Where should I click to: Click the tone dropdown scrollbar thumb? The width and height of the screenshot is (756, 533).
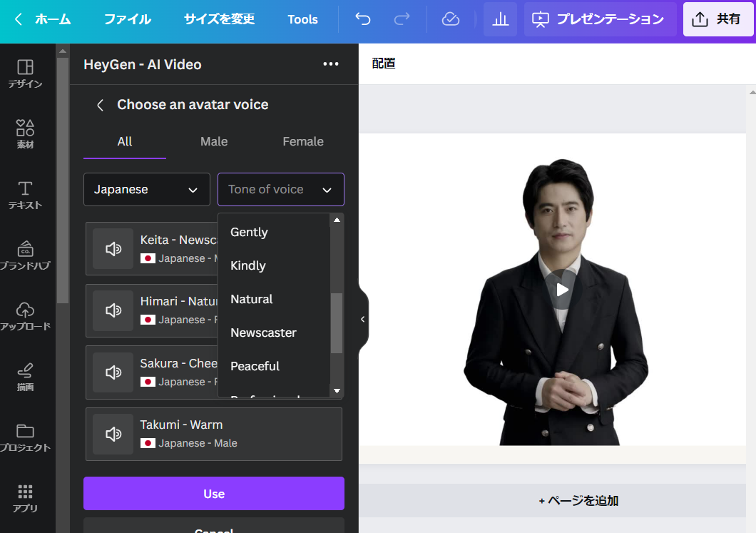click(337, 323)
